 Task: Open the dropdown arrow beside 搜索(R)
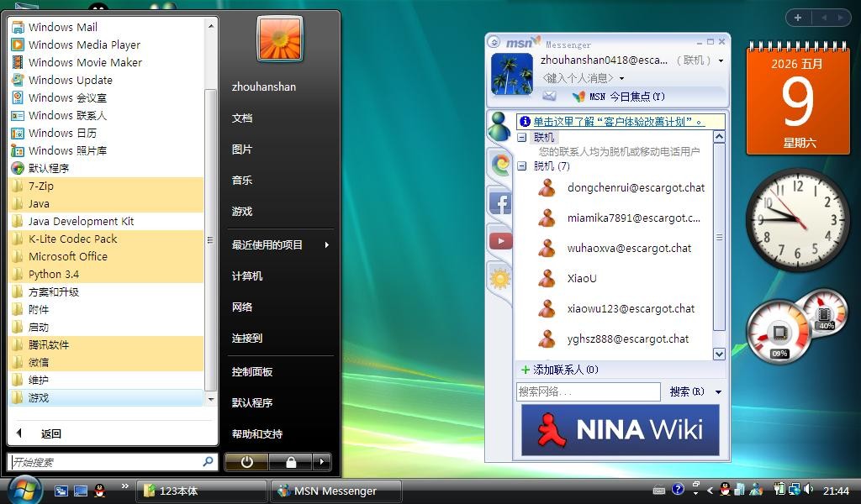pyautogui.click(x=718, y=392)
